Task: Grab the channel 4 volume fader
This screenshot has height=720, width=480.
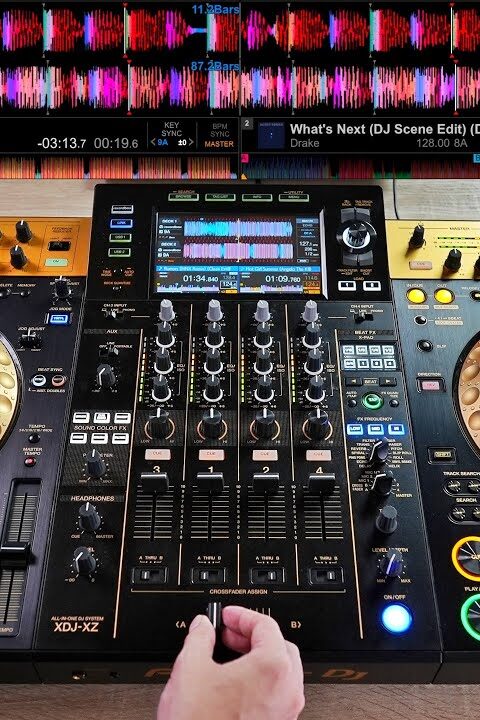Action: [322, 484]
